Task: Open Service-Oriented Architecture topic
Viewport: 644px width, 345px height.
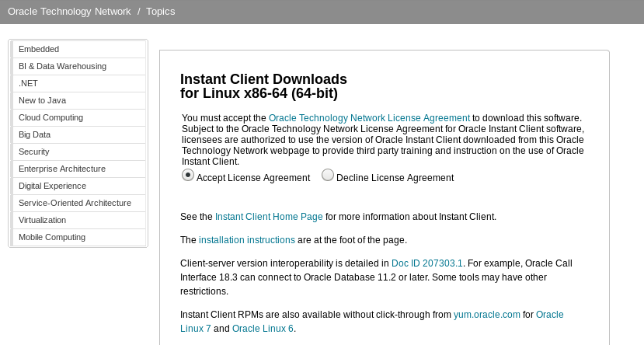Action: pos(78,204)
